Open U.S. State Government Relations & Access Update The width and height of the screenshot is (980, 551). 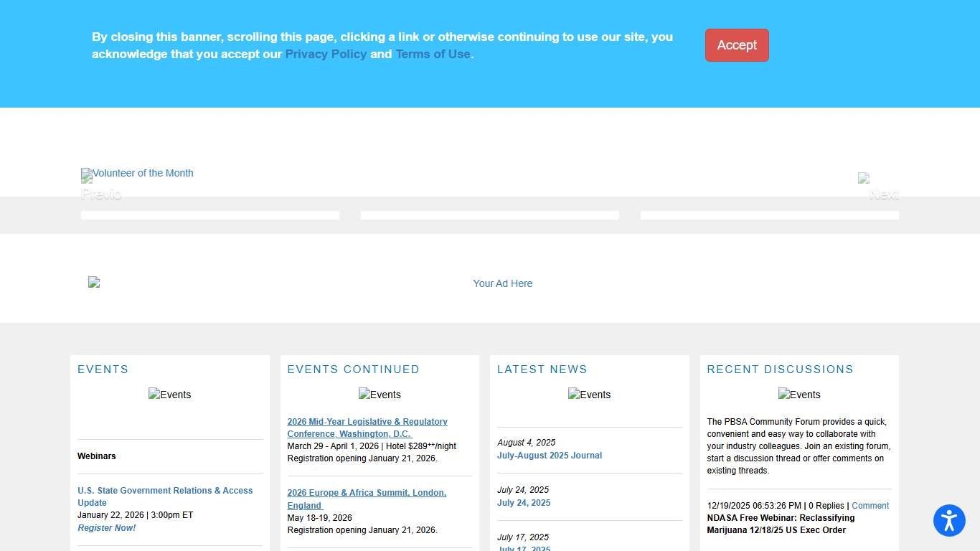(x=165, y=496)
